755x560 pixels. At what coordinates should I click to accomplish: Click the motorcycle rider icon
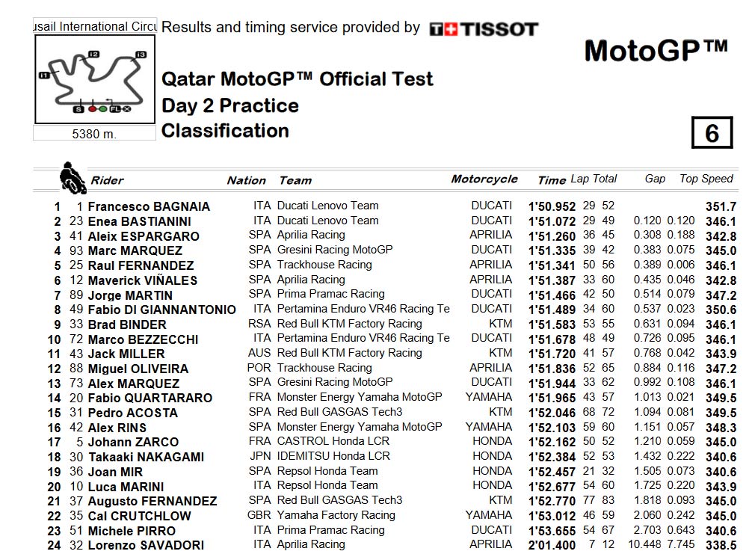73,178
